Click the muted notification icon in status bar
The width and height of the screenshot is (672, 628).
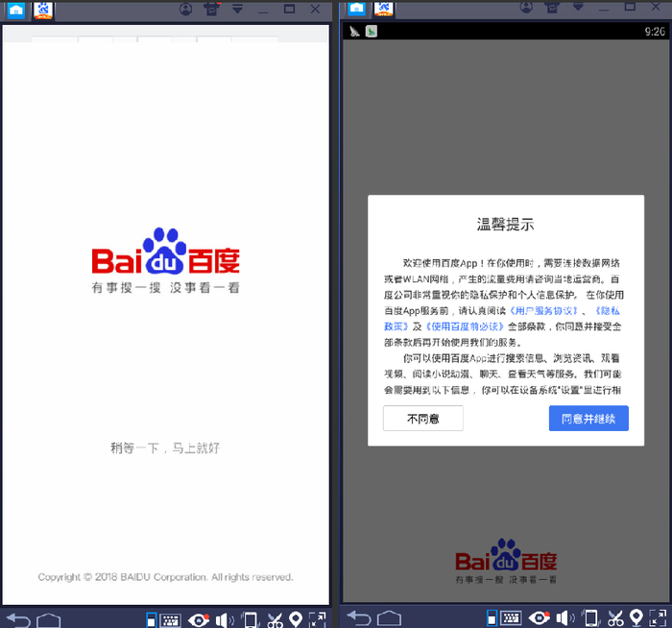click(x=354, y=32)
